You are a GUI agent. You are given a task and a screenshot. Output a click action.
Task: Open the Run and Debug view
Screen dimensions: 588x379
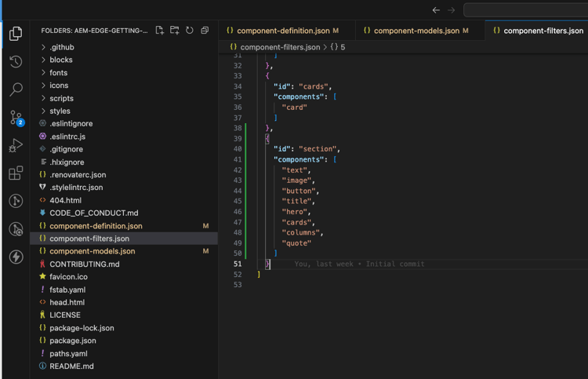pos(16,146)
